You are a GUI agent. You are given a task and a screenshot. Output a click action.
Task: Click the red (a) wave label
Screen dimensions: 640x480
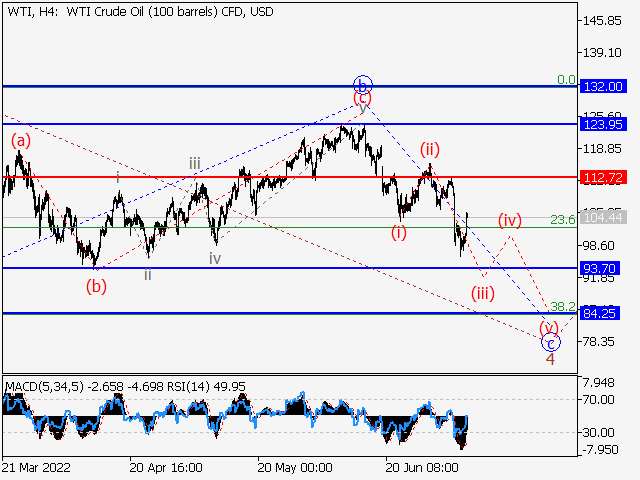(x=21, y=141)
